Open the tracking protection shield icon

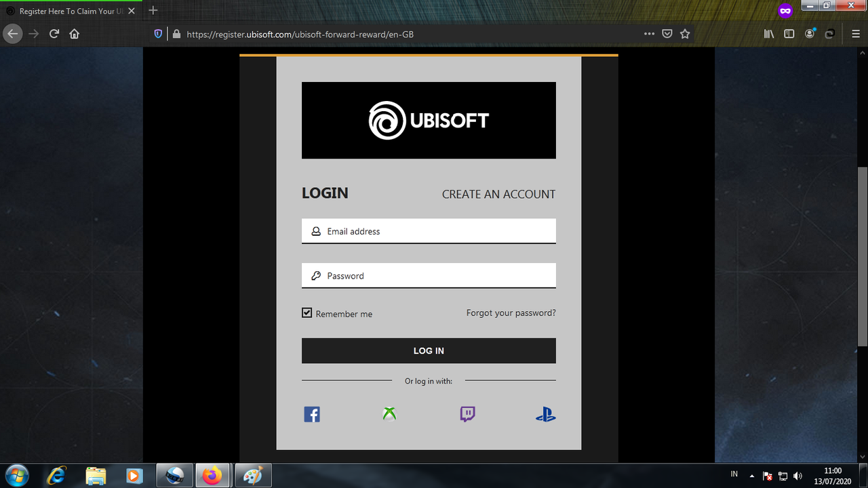coord(159,34)
